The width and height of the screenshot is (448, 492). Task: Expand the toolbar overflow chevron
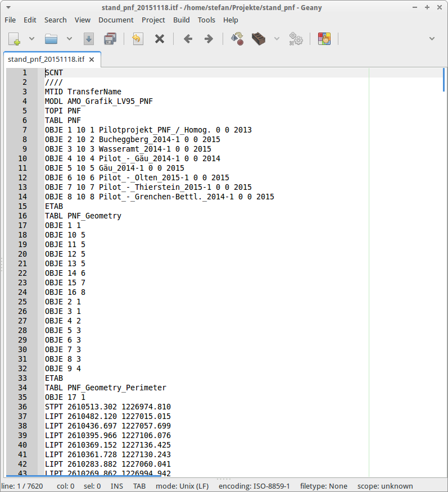[432, 39]
